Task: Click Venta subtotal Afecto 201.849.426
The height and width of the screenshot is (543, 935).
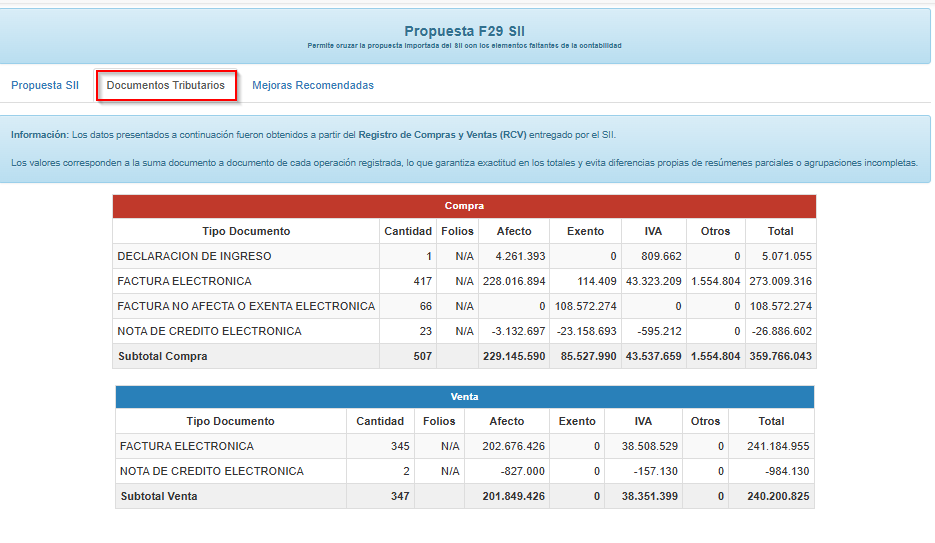Action: click(x=513, y=497)
